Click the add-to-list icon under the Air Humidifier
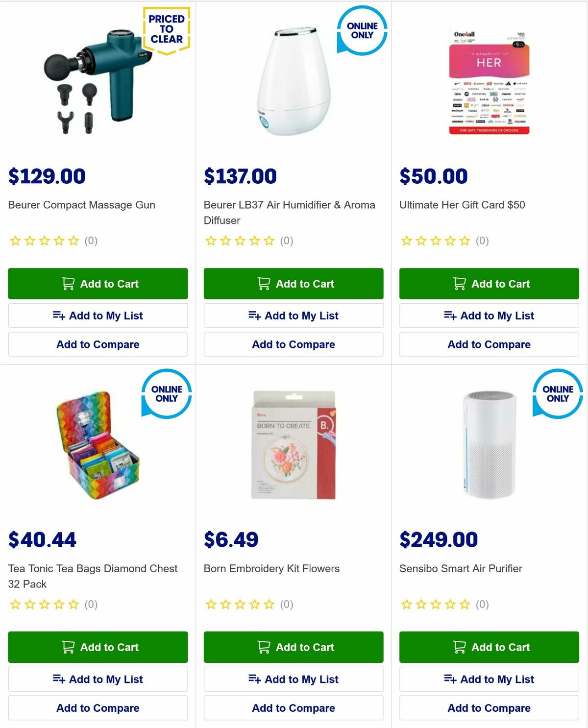588x728 pixels. (254, 315)
